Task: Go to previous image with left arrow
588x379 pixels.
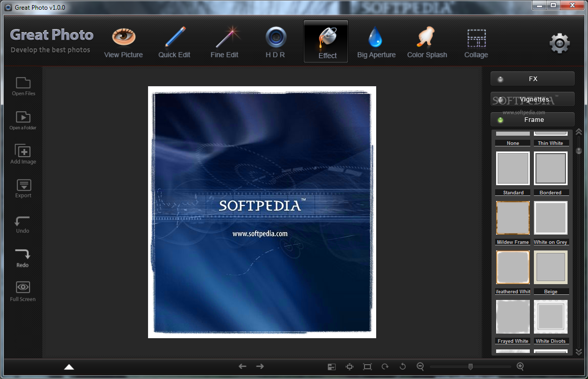Action: pos(242,367)
